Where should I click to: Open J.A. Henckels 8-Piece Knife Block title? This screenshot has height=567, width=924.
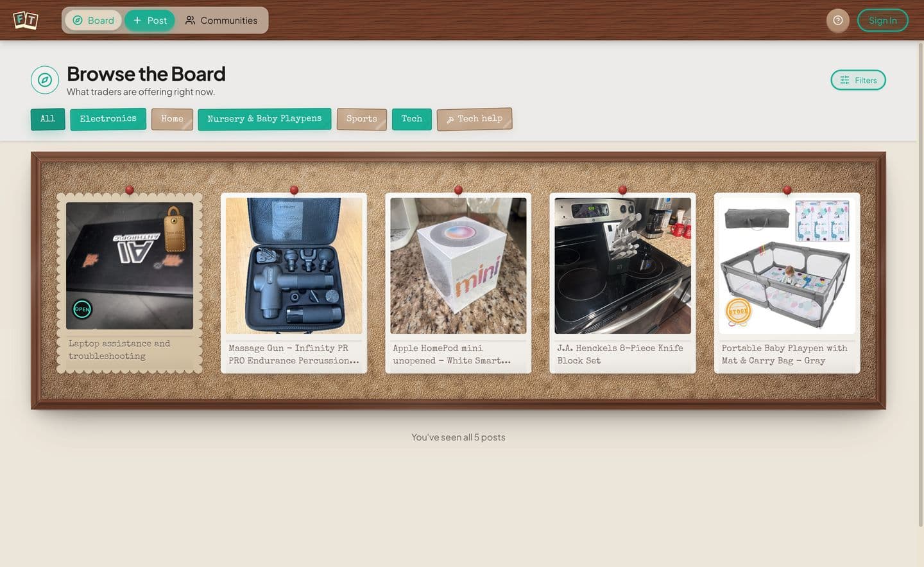tap(620, 354)
